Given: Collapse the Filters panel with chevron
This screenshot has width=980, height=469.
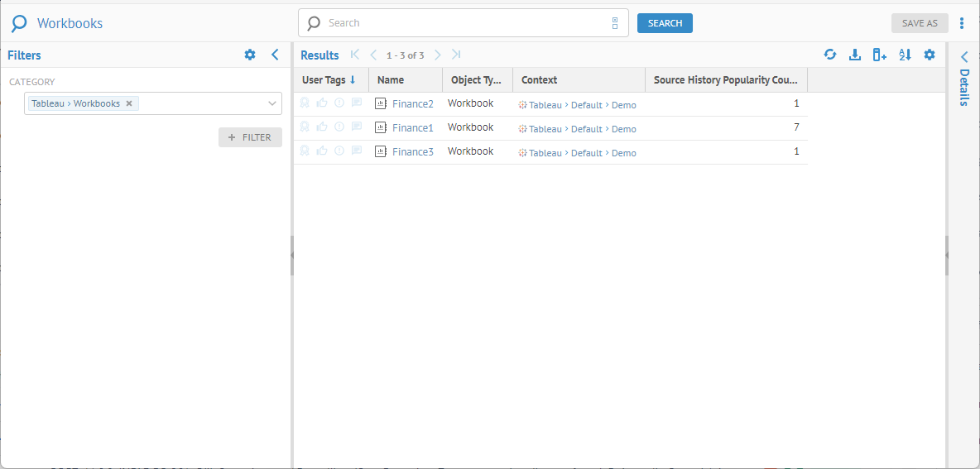Looking at the screenshot, I should (x=275, y=55).
